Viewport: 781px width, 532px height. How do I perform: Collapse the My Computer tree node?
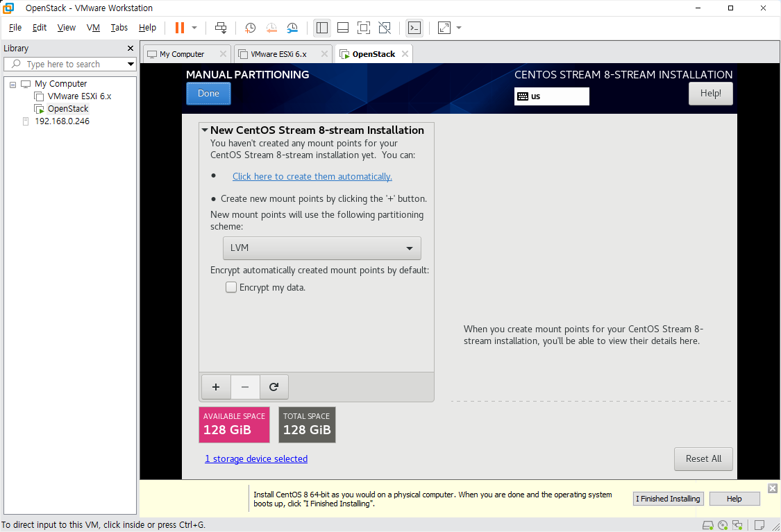[x=13, y=84]
